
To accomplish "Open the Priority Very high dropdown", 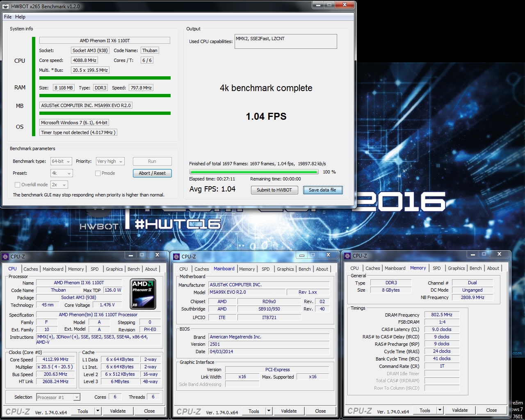I will coord(110,161).
